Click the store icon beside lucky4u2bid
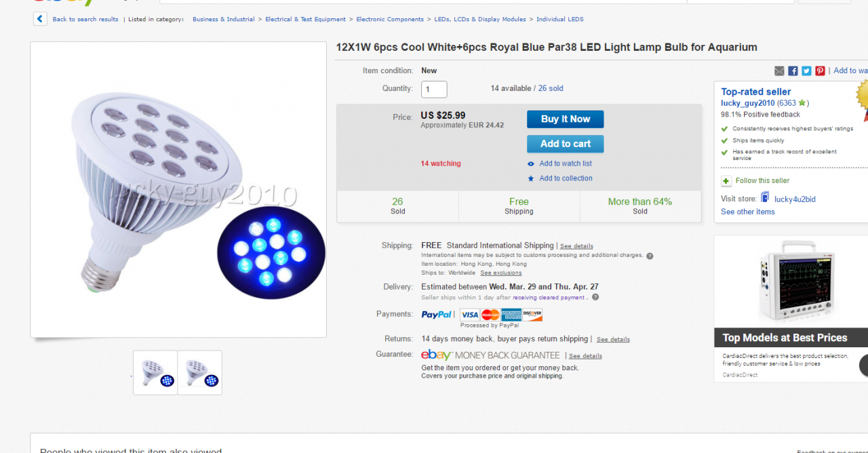The width and height of the screenshot is (868, 453). (765, 197)
